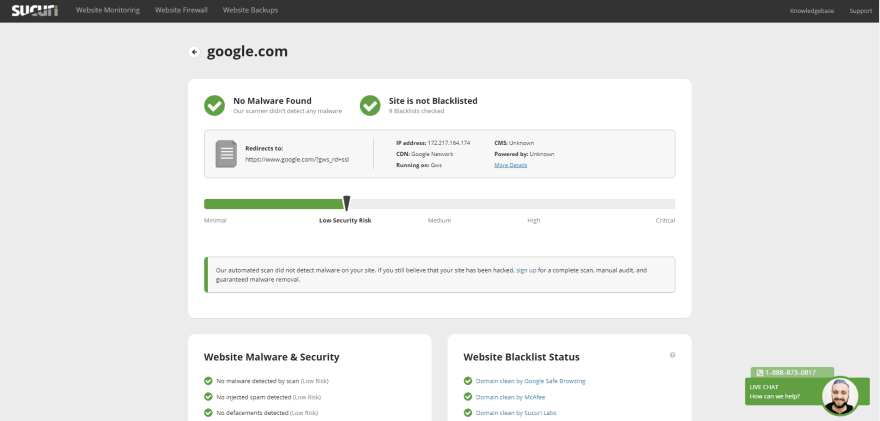Open the Website Backups menu
This screenshot has height=421, width=880.
tap(250, 10)
